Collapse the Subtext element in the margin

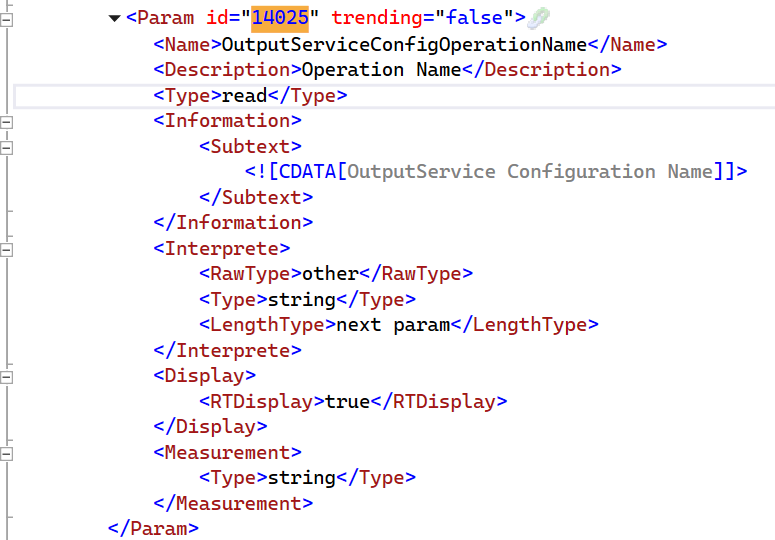point(6,148)
